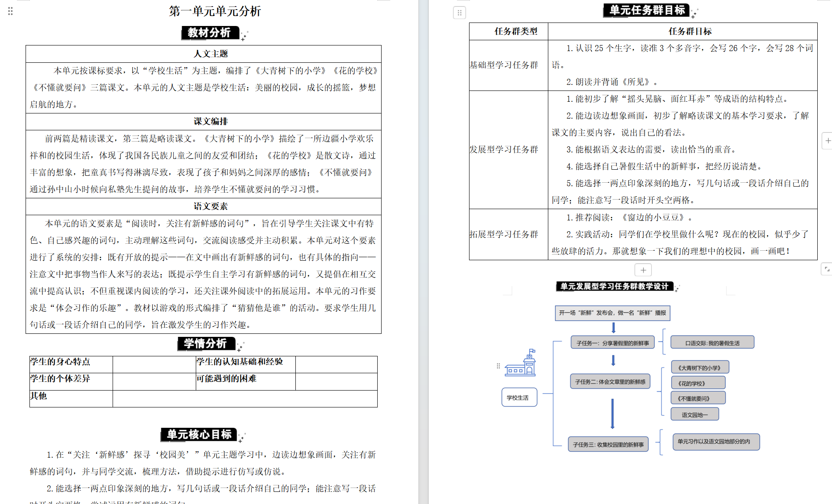Select the 语文园地一 diagram box

(x=695, y=414)
